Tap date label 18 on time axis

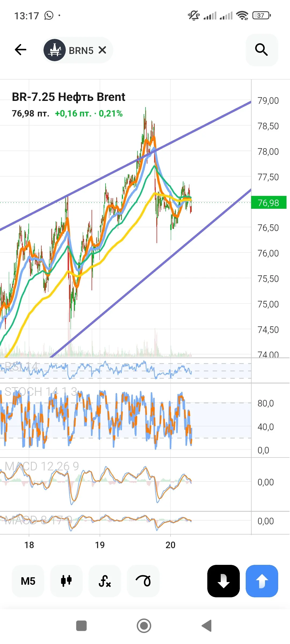[x=29, y=545]
